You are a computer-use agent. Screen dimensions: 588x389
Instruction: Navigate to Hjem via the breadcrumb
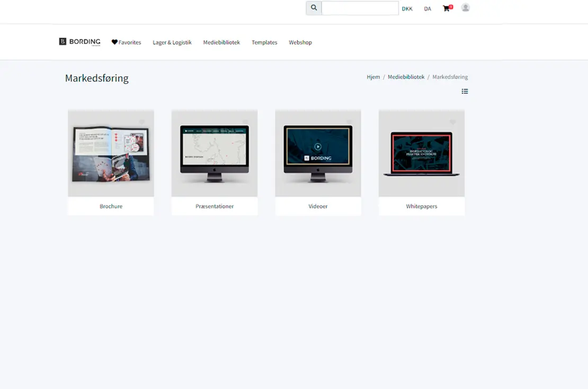373,76
